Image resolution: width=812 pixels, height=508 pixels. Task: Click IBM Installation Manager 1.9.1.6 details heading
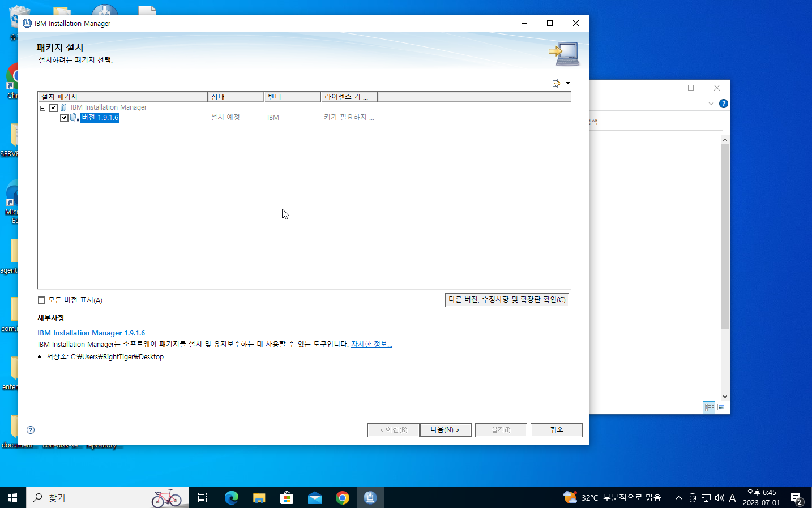(x=91, y=333)
